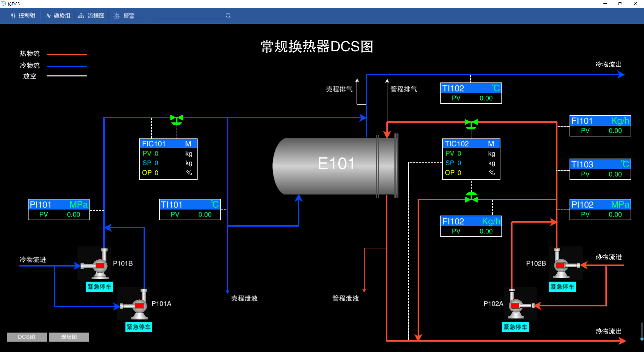Emergency stop button under P101A

[139, 327]
